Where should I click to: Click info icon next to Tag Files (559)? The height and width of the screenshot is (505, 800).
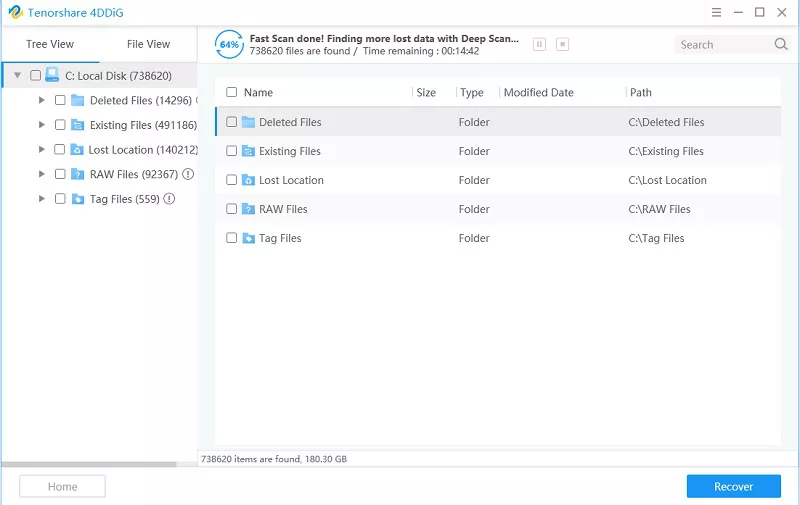pyautogui.click(x=169, y=199)
